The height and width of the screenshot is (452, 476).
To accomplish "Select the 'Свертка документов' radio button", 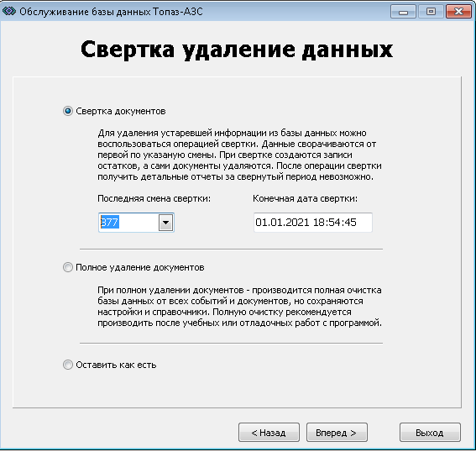I will click(68, 111).
